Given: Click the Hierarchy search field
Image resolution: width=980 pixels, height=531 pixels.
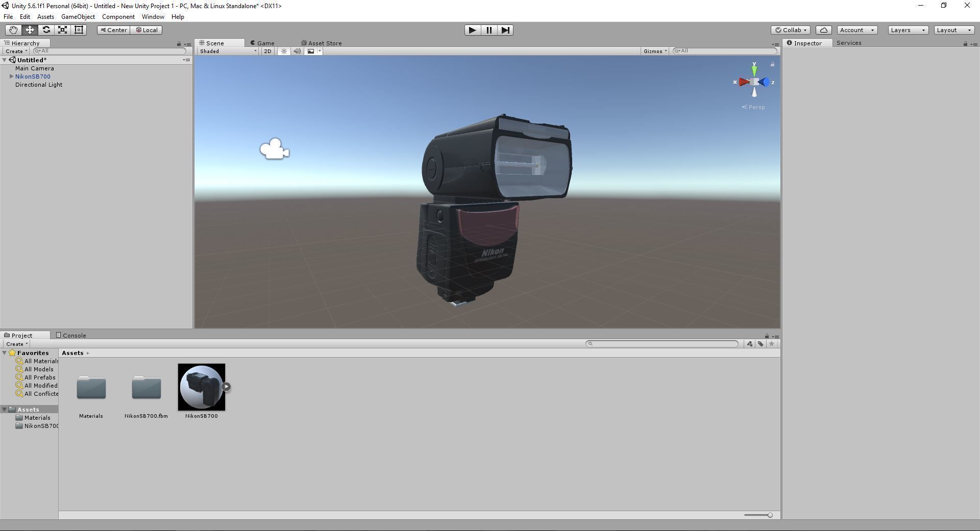Looking at the screenshot, I should [109, 51].
